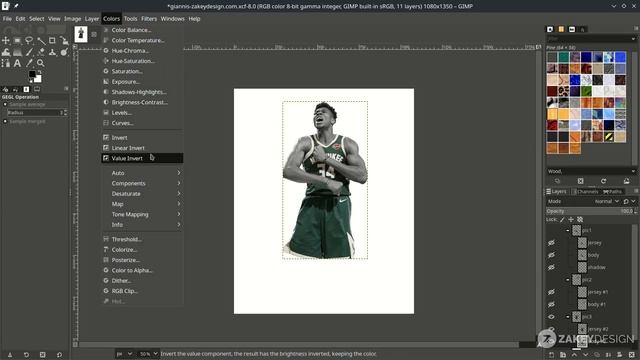Collapse the pic1 layer group
640x360 pixels.
(x=567, y=231)
